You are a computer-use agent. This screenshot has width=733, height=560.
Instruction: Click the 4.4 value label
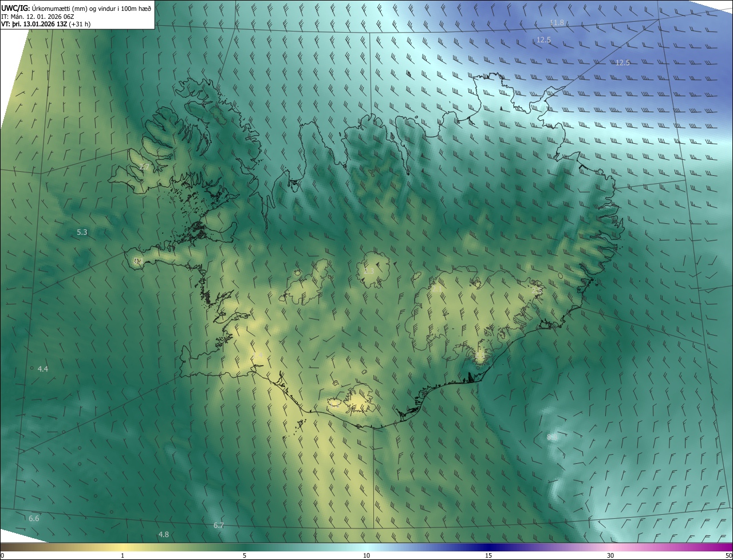(x=43, y=369)
